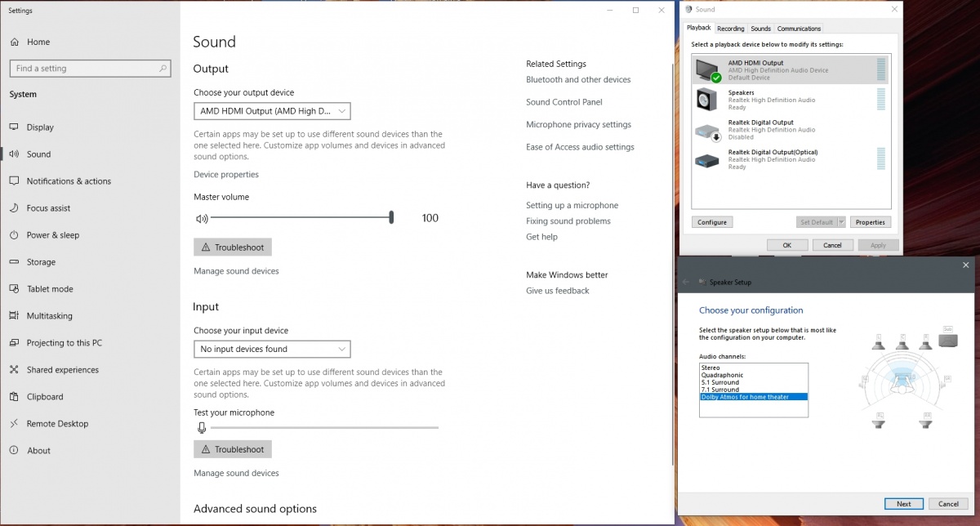The height and width of the screenshot is (526, 980).
Task: Switch to the Recording tab
Action: coord(730,29)
